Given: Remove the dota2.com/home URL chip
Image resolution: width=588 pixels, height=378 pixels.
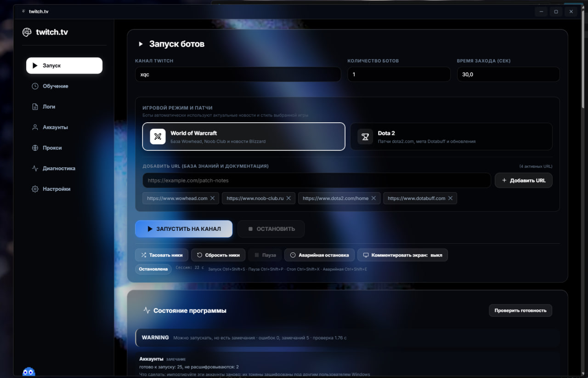Looking at the screenshot, I should point(373,198).
